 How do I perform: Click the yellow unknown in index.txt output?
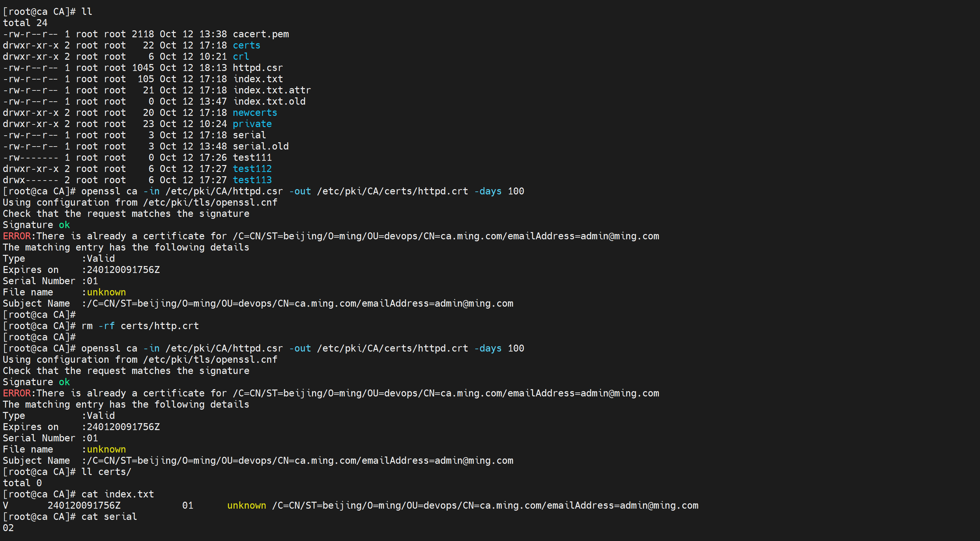click(x=246, y=506)
